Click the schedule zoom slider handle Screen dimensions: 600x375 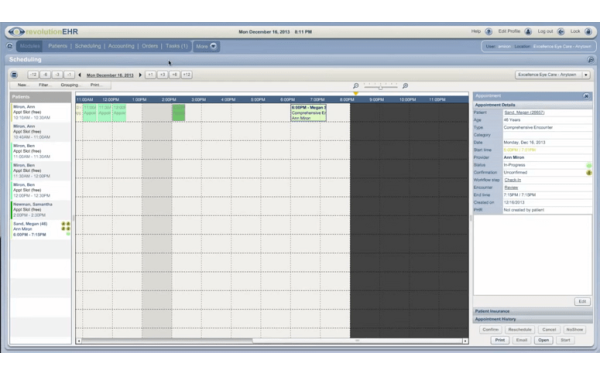click(x=380, y=87)
